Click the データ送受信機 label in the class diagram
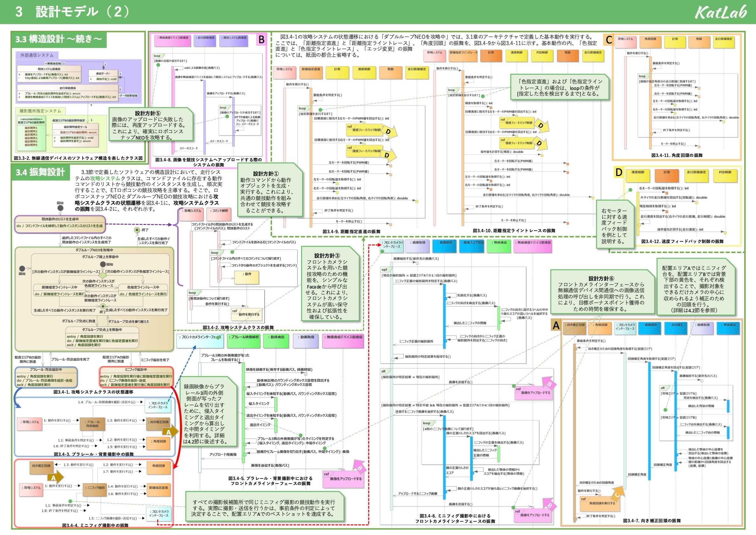This screenshot has height=535, width=756. (x=128, y=96)
